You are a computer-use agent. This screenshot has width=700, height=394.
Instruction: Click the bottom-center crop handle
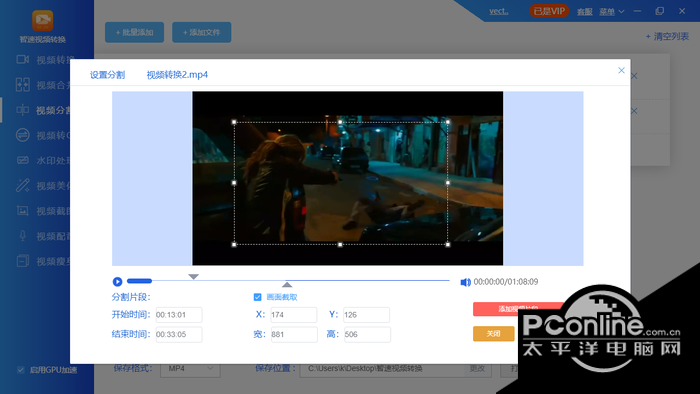point(340,245)
